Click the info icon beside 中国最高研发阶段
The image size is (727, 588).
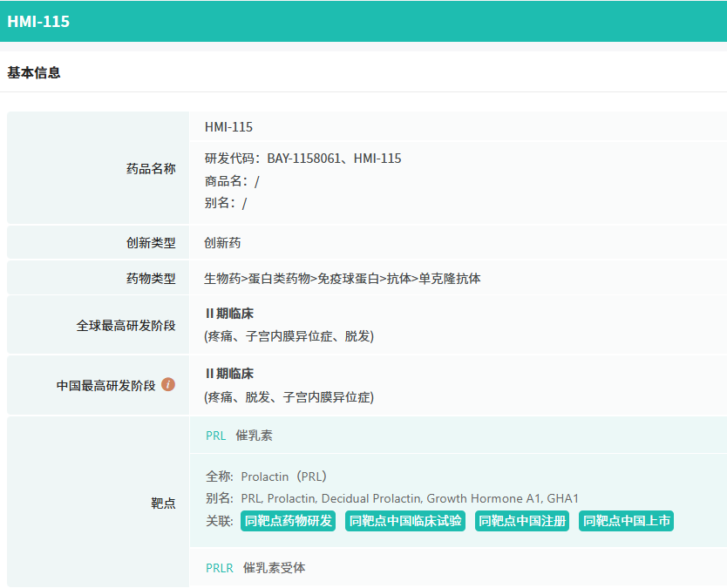(x=168, y=384)
